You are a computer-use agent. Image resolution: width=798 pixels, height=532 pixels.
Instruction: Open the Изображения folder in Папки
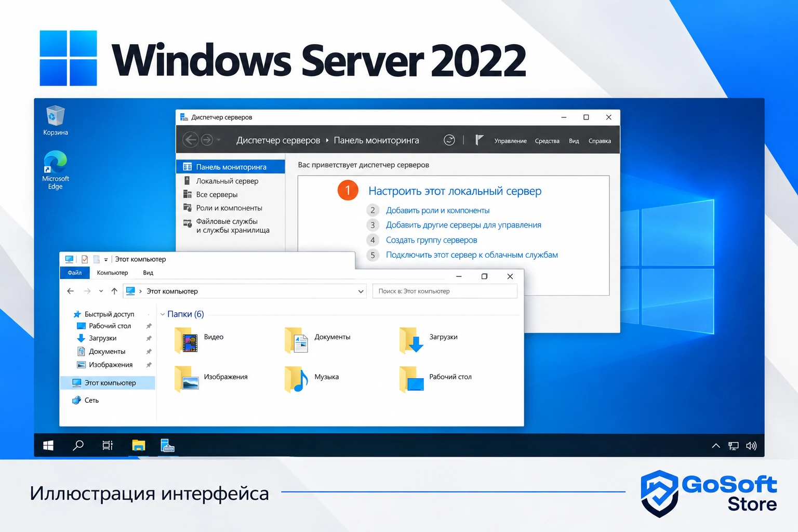tap(211, 379)
